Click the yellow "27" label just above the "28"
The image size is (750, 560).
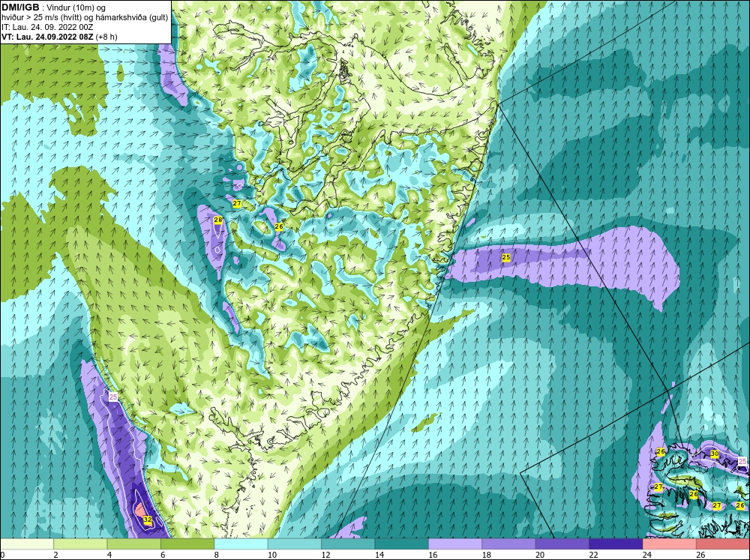point(237,204)
